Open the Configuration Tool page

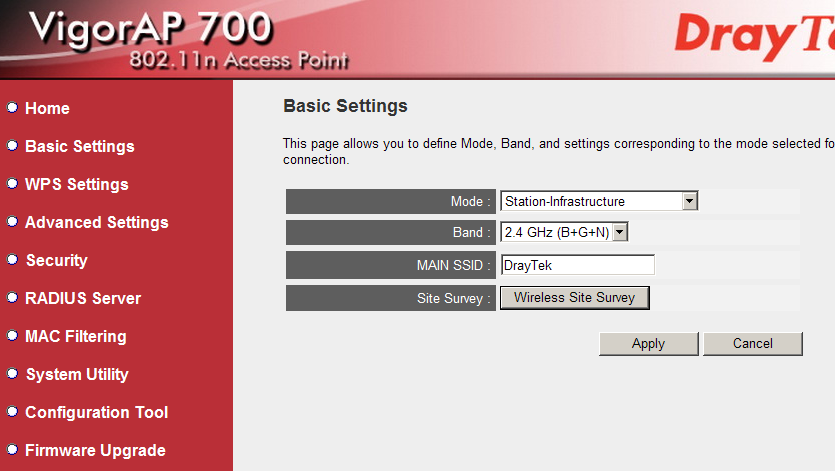[96, 412]
